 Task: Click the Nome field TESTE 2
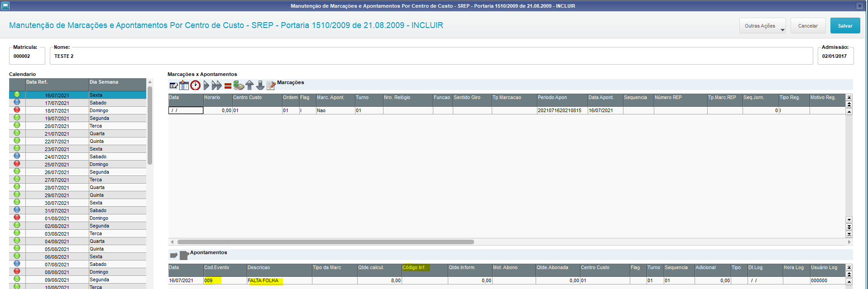pyautogui.click(x=431, y=56)
